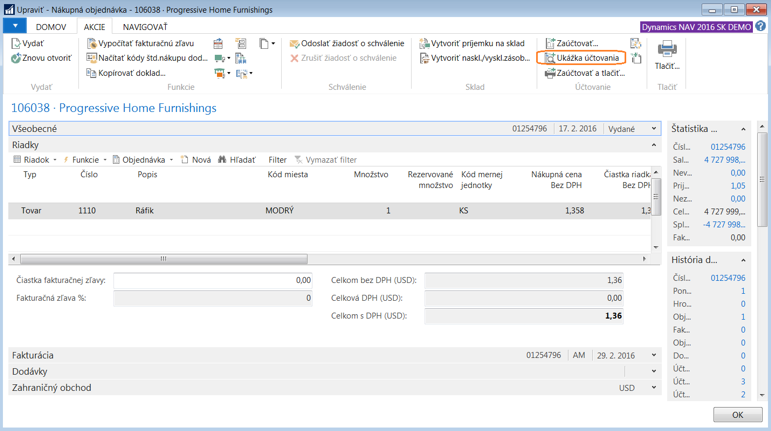Image resolution: width=771 pixels, height=431 pixels.
Task: Open dropdown arrow next to green truck icon
Action: pyautogui.click(x=229, y=58)
